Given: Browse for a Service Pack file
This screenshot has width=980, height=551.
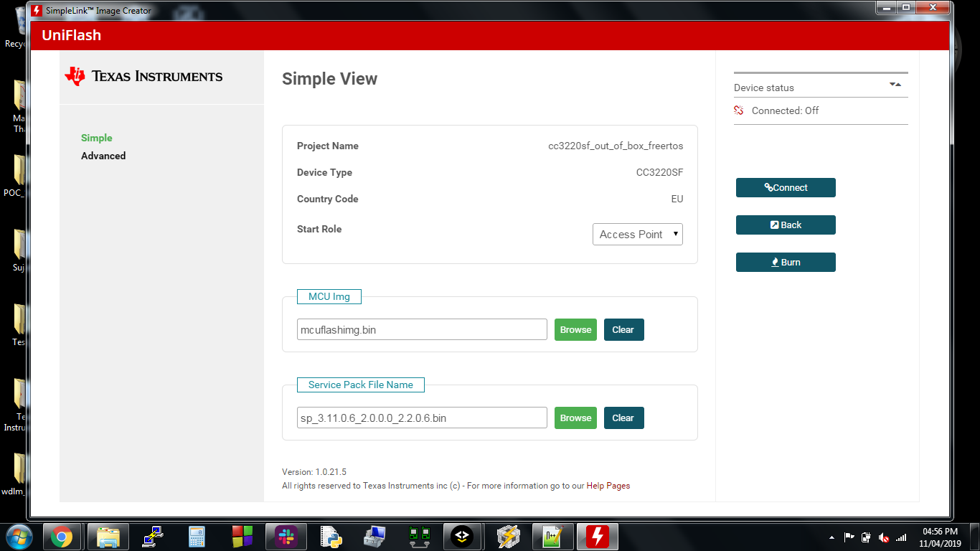Looking at the screenshot, I should tap(575, 418).
